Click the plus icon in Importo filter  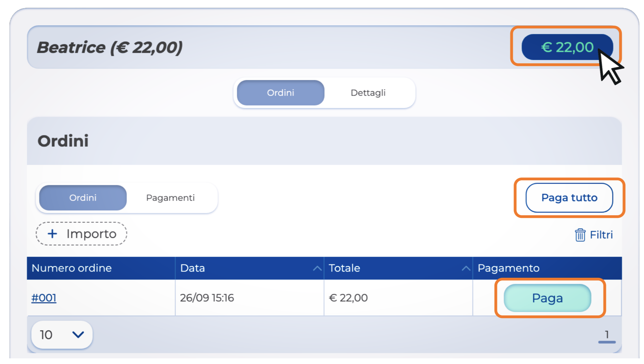click(x=52, y=234)
